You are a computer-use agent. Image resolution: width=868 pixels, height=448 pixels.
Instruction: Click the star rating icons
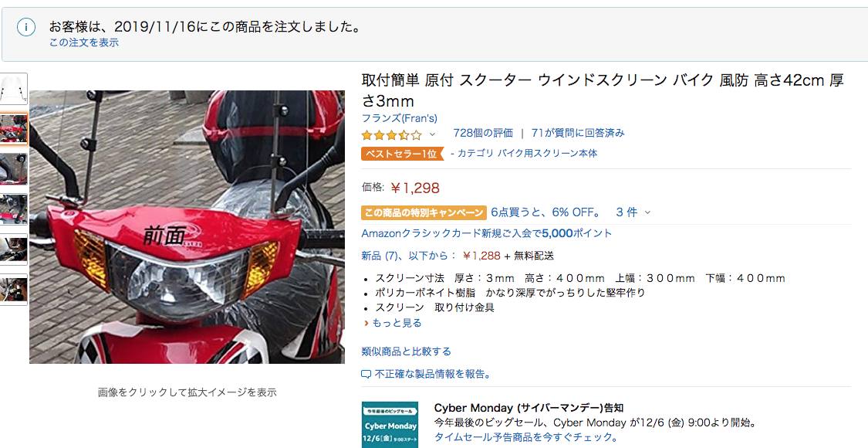[x=391, y=134]
